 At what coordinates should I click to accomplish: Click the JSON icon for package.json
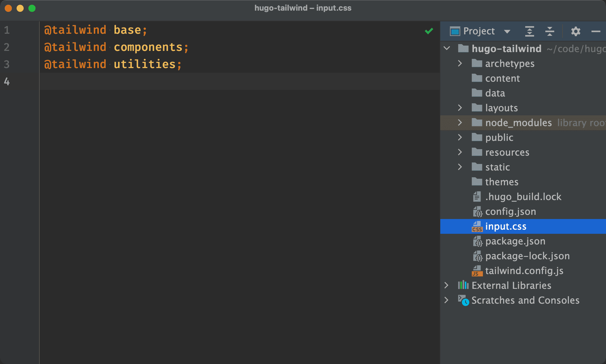[x=476, y=241]
